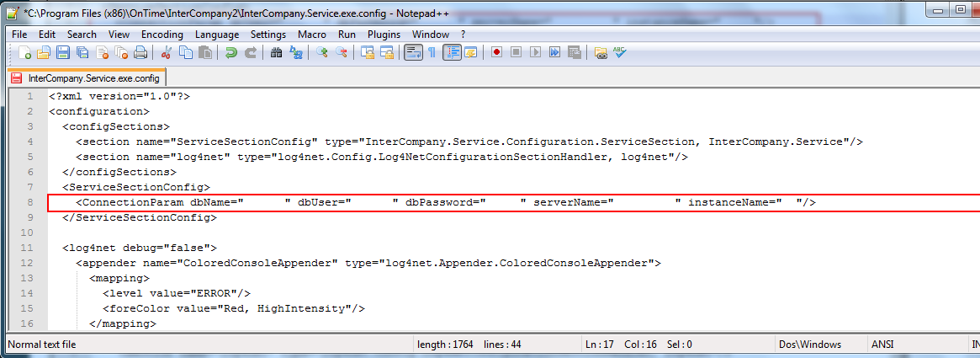Toggle synchronize horizontal scrolling icon
This screenshot has width=980, height=358.
point(386,53)
